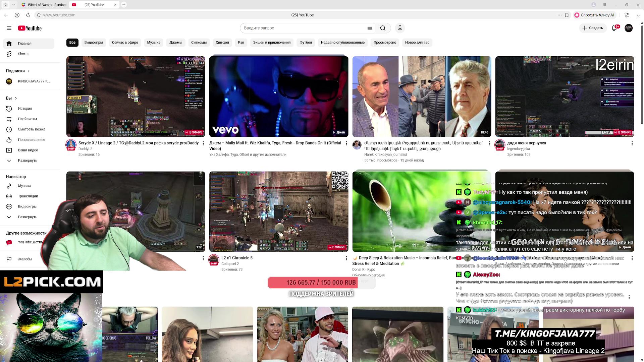Open the Джем Mally Mall video thumbnail
Image resolution: width=644 pixels, height=362 pixels.
coord(279,97)
